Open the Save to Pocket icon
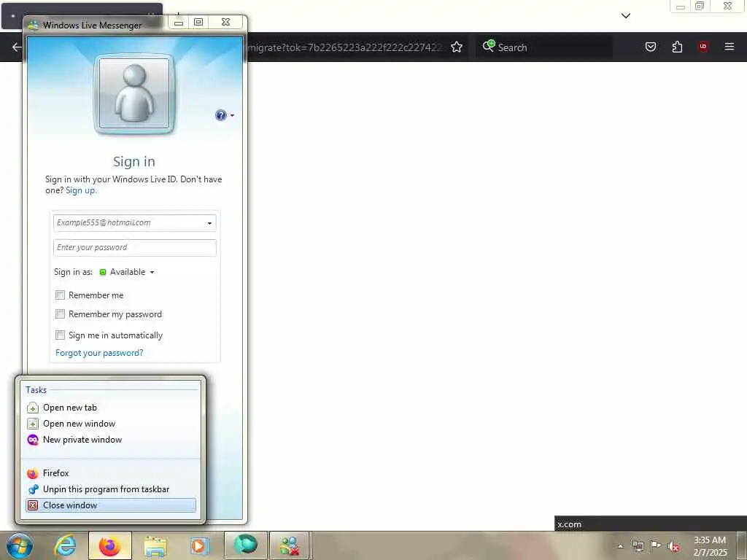The width and height of the screenshot is (747, 560). click(651, 47)
